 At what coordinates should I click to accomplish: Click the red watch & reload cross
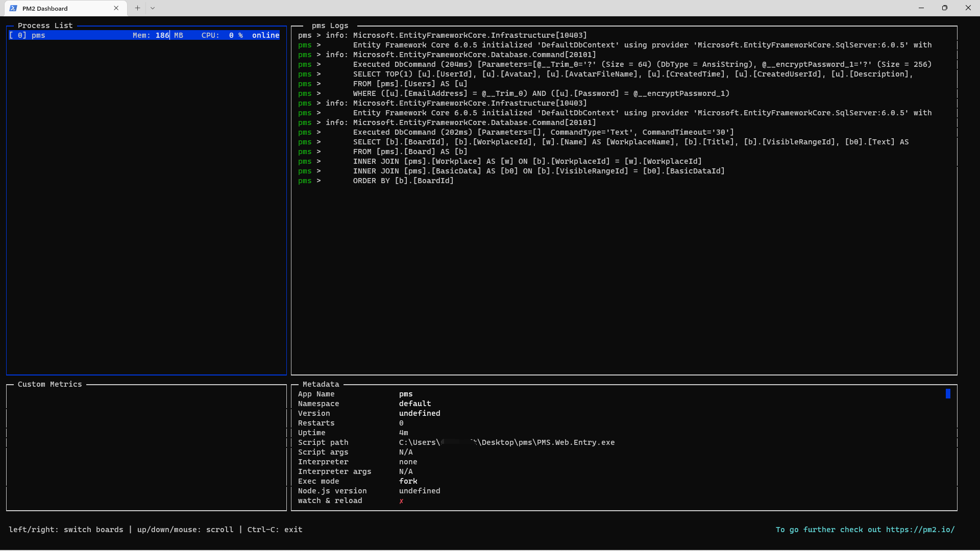pos(401,501)
